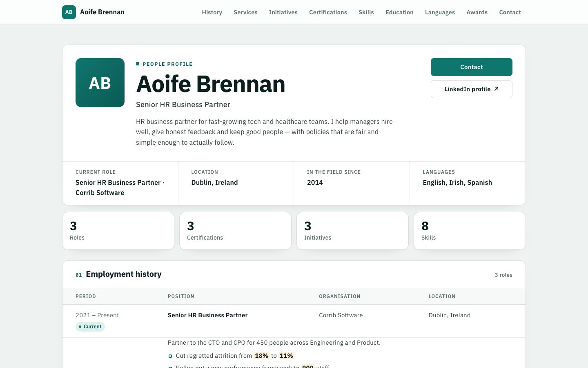Screen dimensions: 588x368
Task: Select Education in the navigation bar
Action: click(399, 12)
